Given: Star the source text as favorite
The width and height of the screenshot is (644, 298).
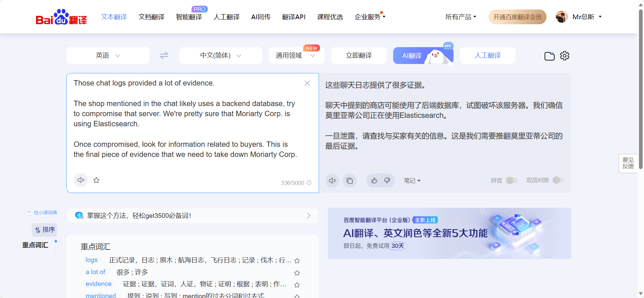Looking at the screenshot, I should coord(96,180).
